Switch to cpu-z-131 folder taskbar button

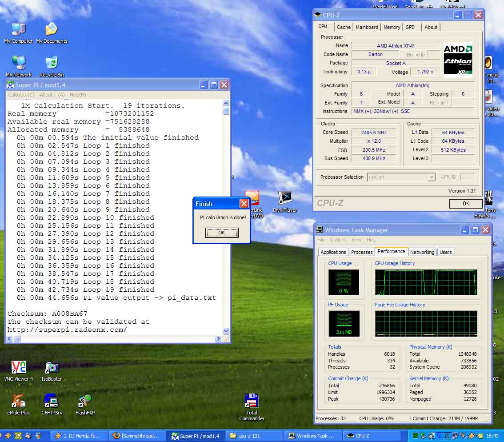tap(254, 436)
